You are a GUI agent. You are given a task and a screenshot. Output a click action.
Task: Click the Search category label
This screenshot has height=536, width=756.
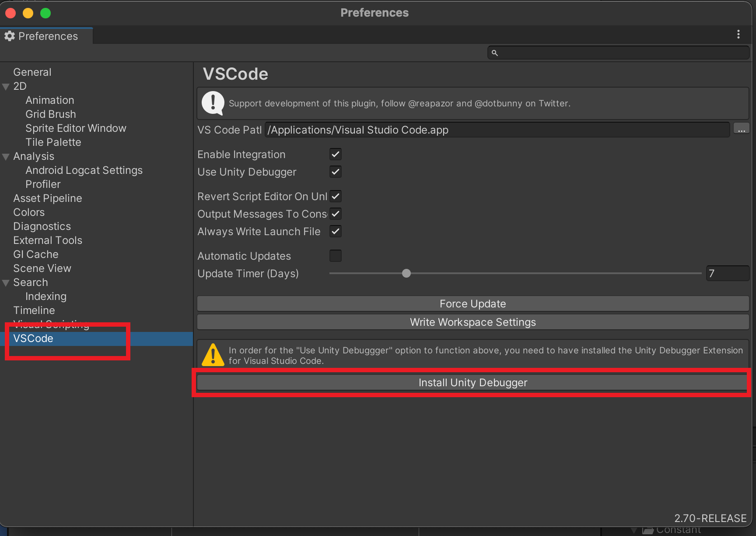pyautogui.click(x=30, y=282)
